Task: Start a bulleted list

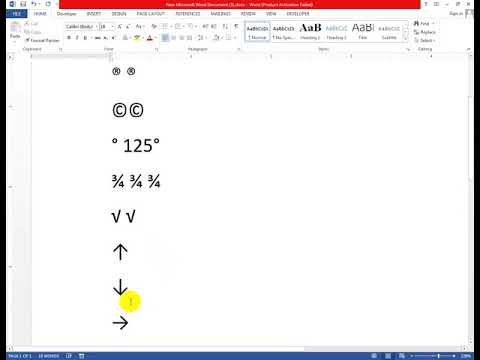Action: pos(165,26)
